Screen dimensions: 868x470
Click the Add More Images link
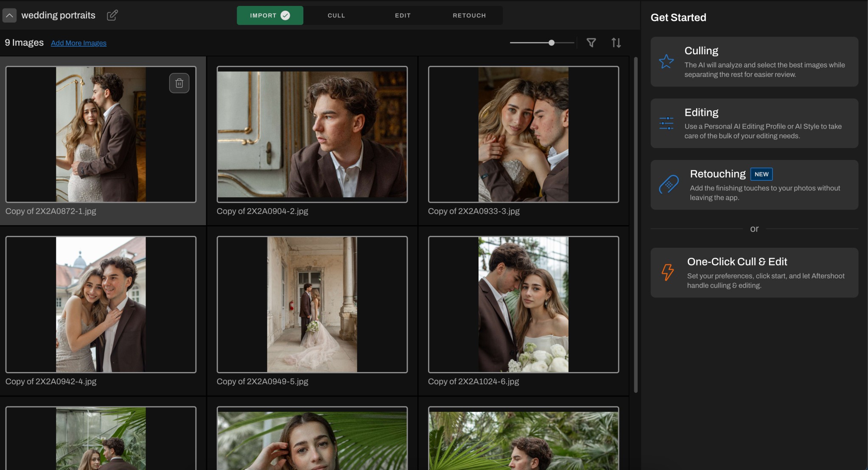[x=78, y=43]
